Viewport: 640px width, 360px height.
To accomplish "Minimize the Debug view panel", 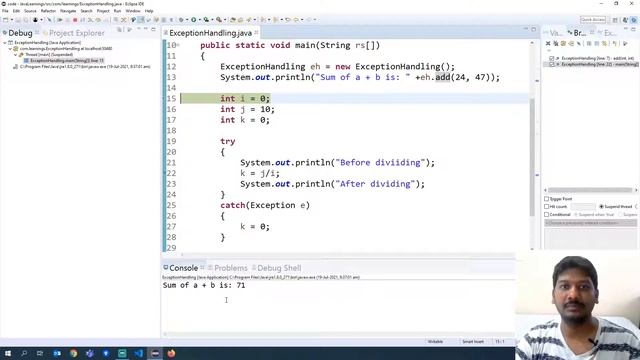I will coord(146,29).
